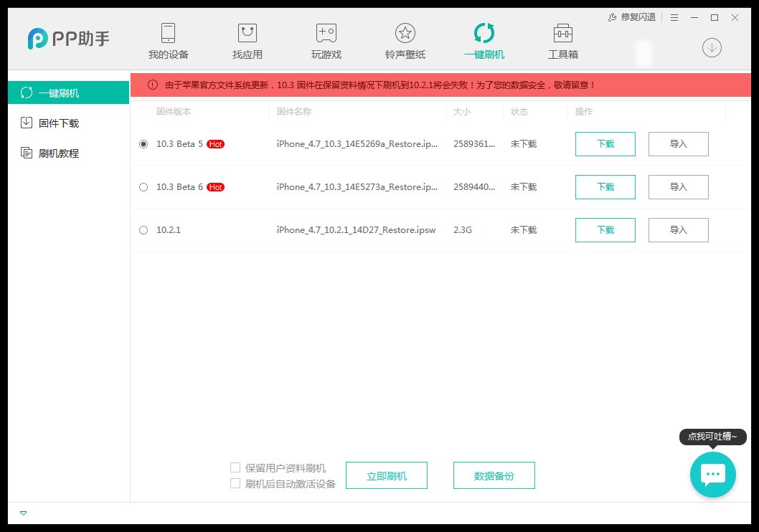Enable the 保留用户资料刷机 checkbox
759x532 pixels.
pyautogui.click(x=235, y=467)
